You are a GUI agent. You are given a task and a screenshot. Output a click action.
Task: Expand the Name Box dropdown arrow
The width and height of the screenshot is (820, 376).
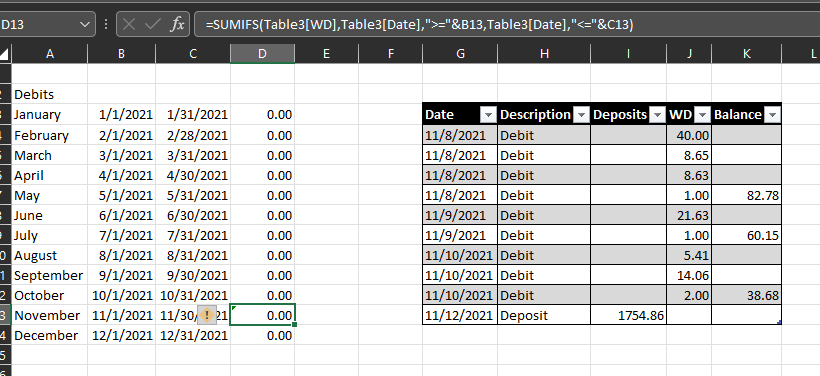point(85,25)
